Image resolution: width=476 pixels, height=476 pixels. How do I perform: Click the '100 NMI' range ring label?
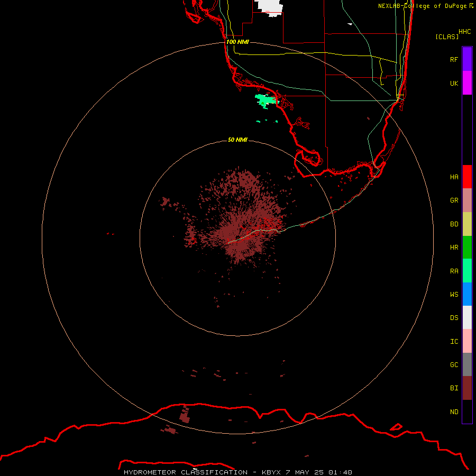pyautogui.click(x=237, y=42)
